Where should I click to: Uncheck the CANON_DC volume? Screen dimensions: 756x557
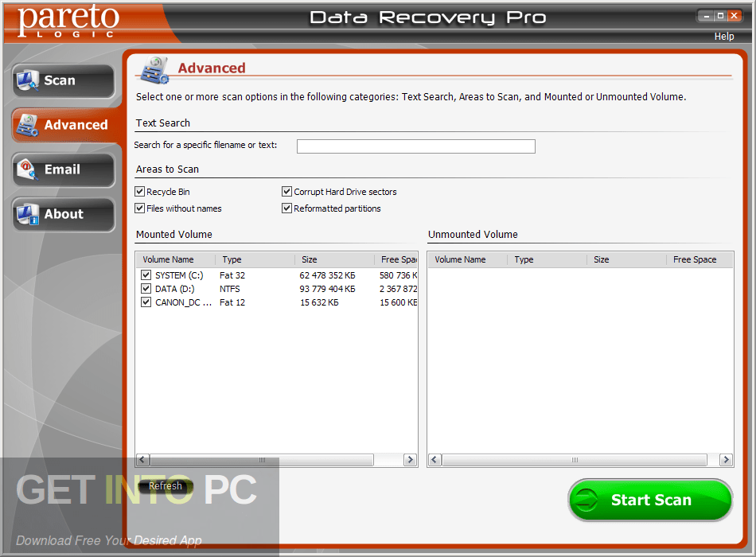(146, 302)
